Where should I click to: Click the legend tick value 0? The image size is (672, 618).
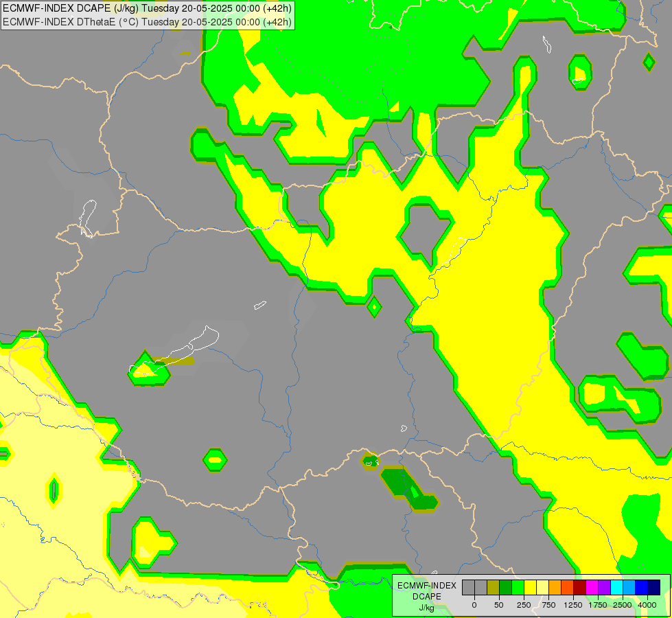click(474, 605)
